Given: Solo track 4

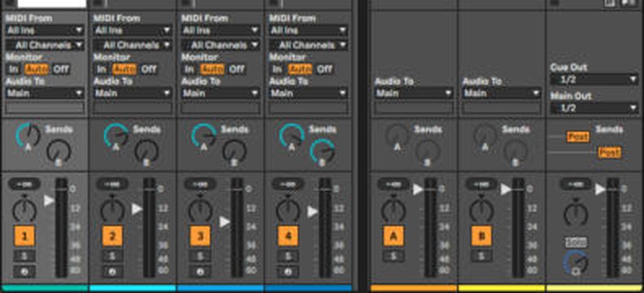Looking at the screenshot, I should pos(289,256).
